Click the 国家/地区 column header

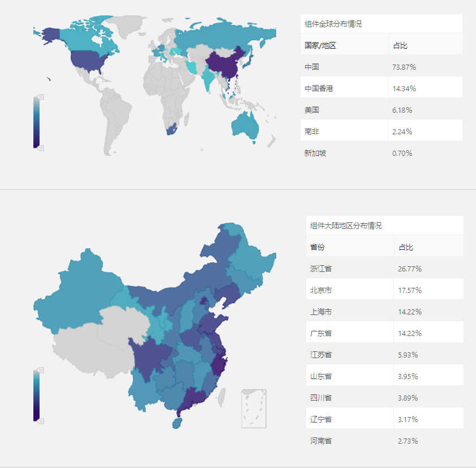pyautogui.click(x=320, y=45)
